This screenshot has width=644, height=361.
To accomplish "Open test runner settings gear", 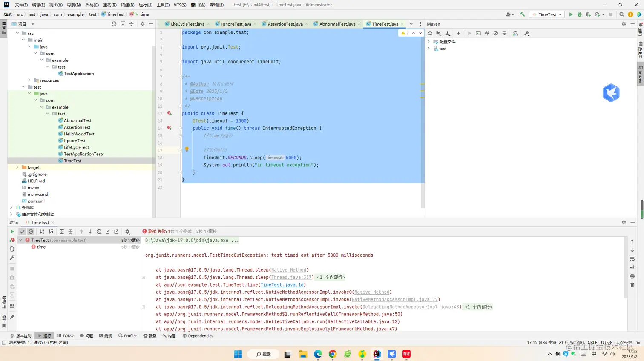I will point(127,232).
